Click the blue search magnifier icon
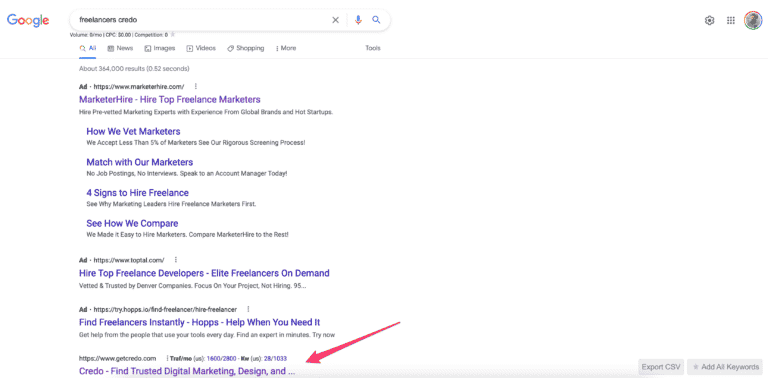Viewport: 768px width, 378px height. click(x=376, y=20)
